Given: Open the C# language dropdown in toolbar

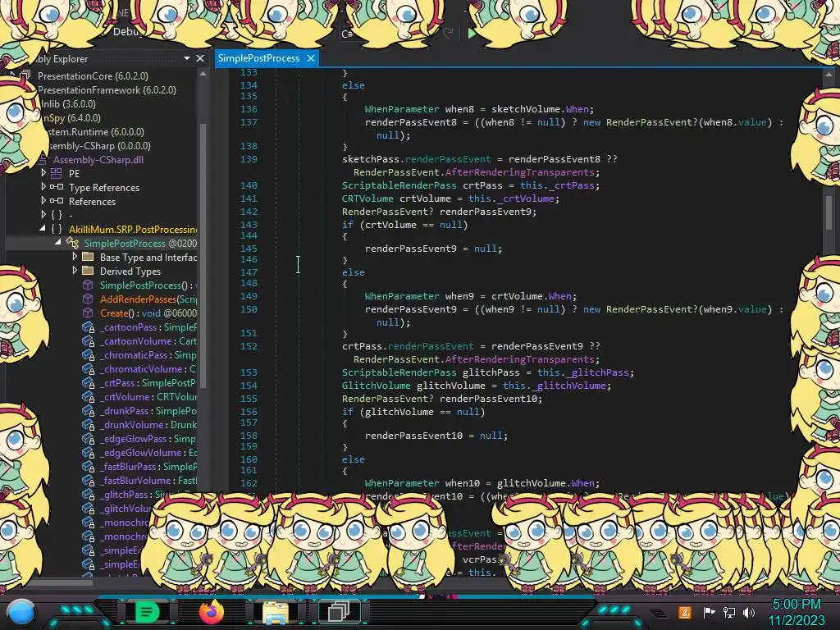Looking at the screenshot, I should 347,34.
